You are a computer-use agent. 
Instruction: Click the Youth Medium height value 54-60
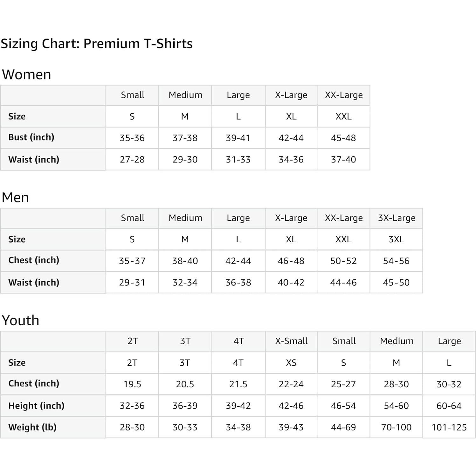pyautogui.click(x=396, y=406)
